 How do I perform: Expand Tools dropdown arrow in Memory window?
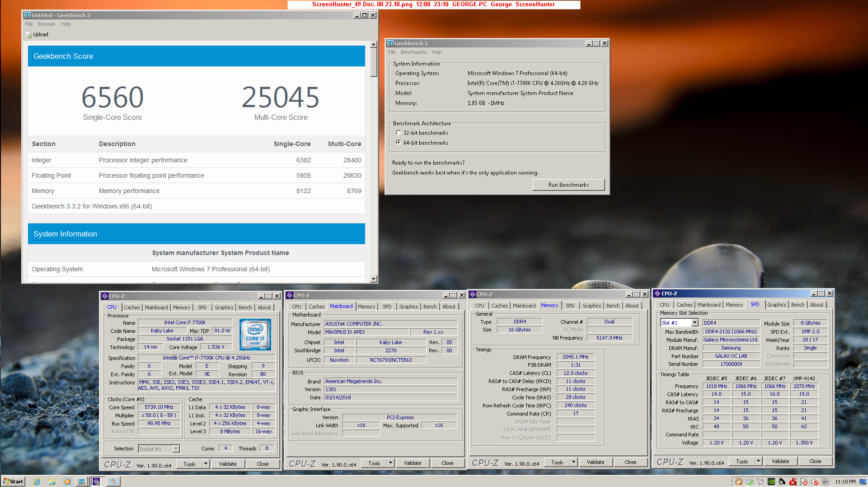(x=574, y=462)
